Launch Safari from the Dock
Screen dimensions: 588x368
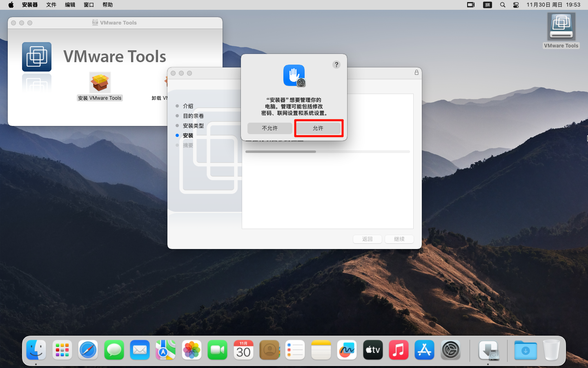click(88, 350)
